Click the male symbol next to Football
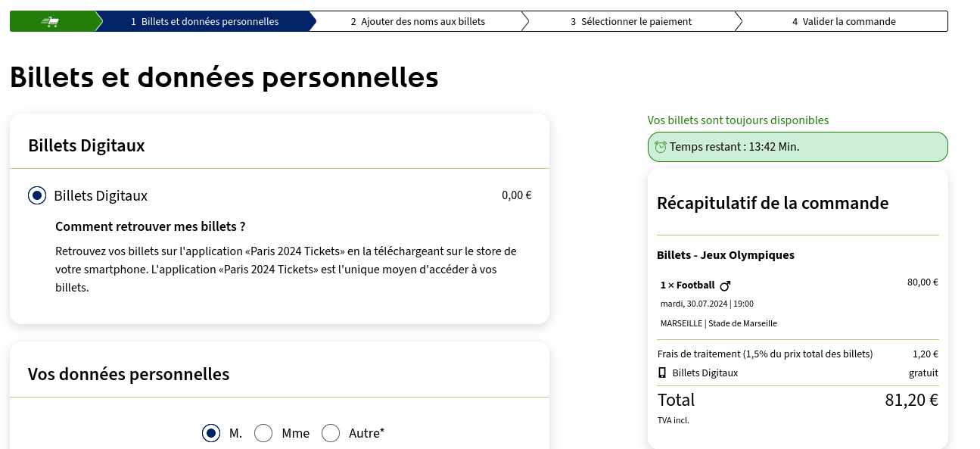Image resolution: width=980 pixels, height=449 pixels. [725, 285]
